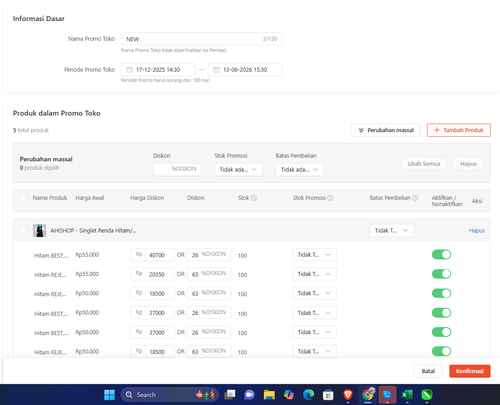500x405 pixels.
Task: Click the Aktifkan / Nonaktifkan column header
Action: point(447,201)
